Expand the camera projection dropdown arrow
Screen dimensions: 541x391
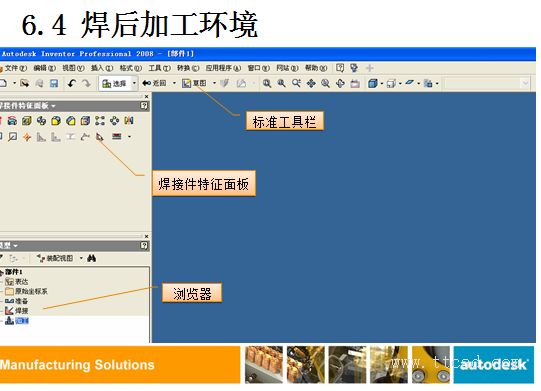click(x=400, y=84)
